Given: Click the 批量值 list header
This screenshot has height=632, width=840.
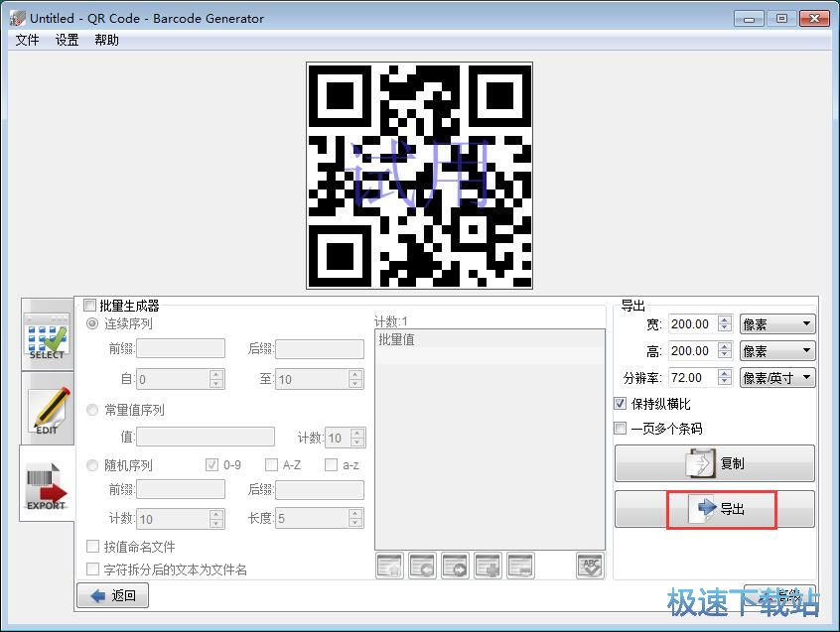Looking at the screenshot, I should [x=490, y=339].
